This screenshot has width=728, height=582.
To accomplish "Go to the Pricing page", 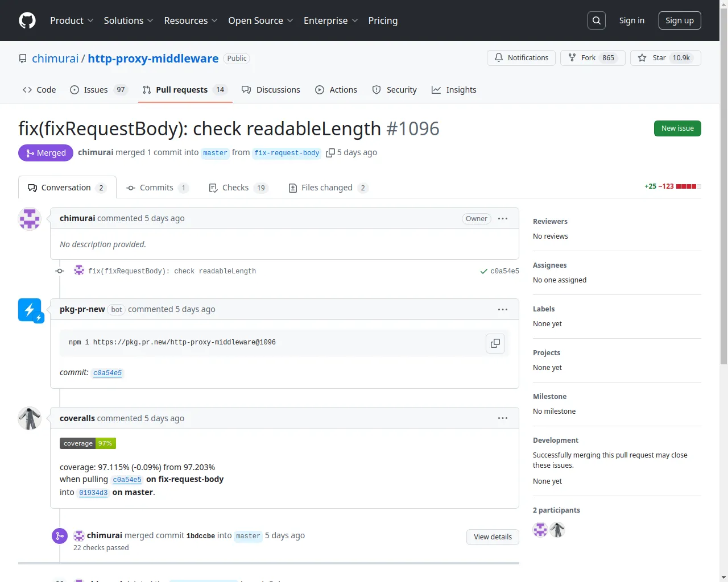I will (383, 20).
